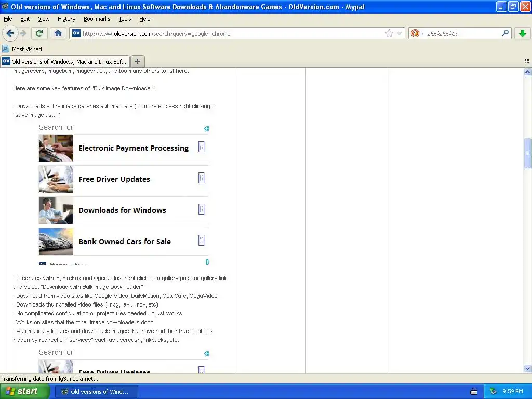Open the Downloads for Windows ad link
The image size is (532, 399).
[123, 210]
